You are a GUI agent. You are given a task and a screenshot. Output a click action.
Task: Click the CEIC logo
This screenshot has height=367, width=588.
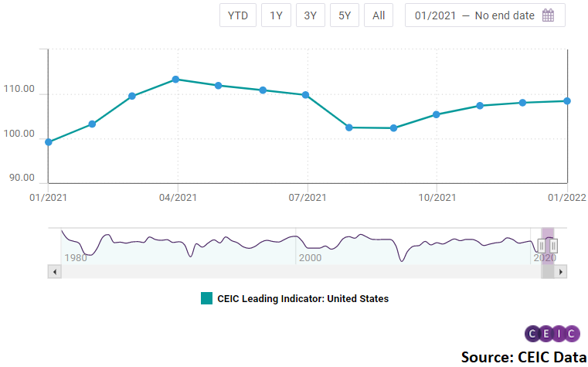(x=552, y=334)
